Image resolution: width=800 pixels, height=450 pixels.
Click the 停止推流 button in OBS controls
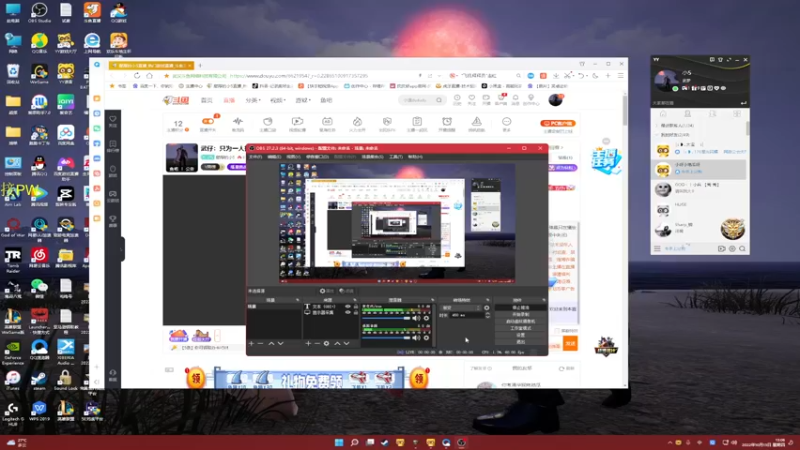pyautogui.click(x=520, y=308)
